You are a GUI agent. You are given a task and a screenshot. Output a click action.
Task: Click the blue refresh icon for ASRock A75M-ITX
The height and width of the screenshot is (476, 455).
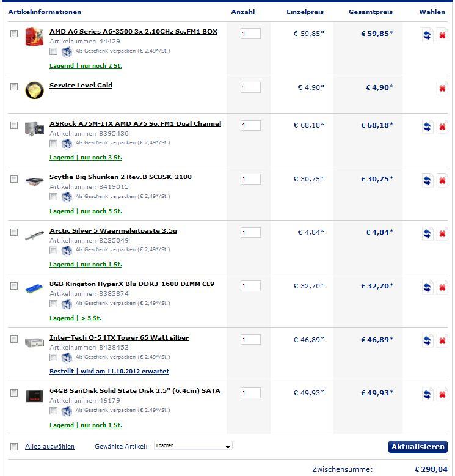pos(427,127)
